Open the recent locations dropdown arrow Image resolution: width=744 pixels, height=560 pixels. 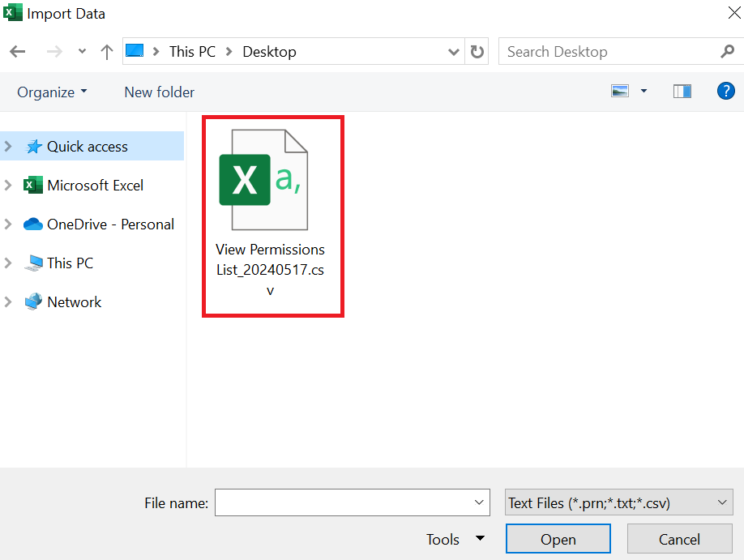(x=82, y=52)
